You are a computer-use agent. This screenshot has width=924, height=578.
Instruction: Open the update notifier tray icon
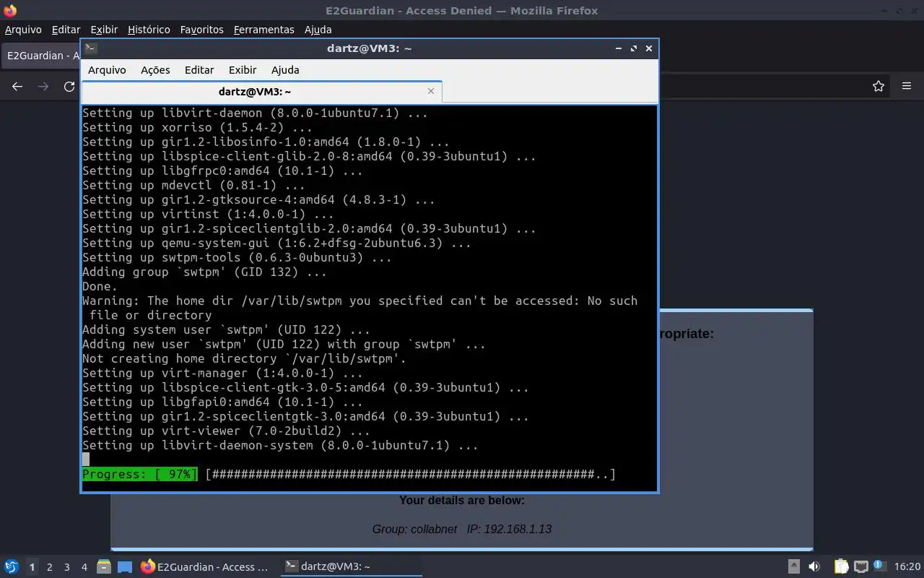pyautogui.click(x=879, y=566)
